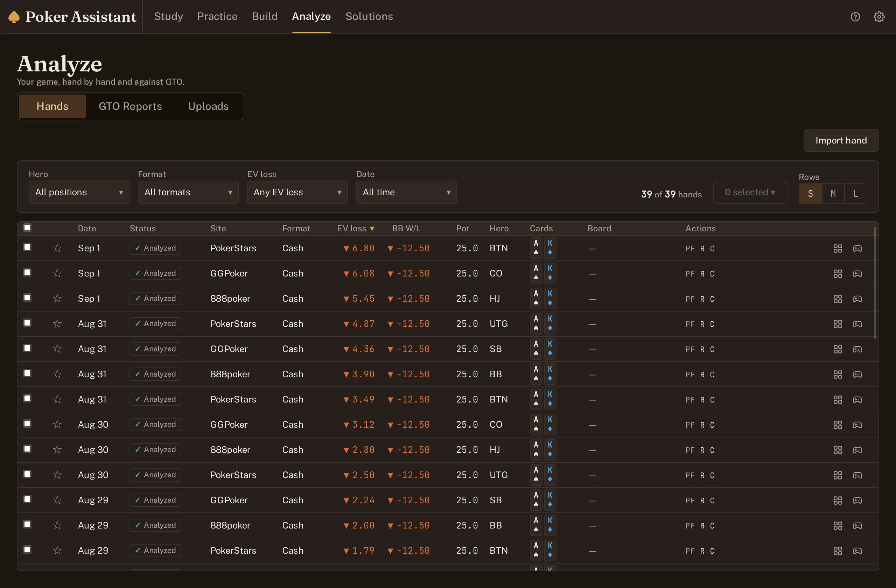
Task: Open grid view icon for the 6.08 EV loss hand
Action: coord(838,274)
